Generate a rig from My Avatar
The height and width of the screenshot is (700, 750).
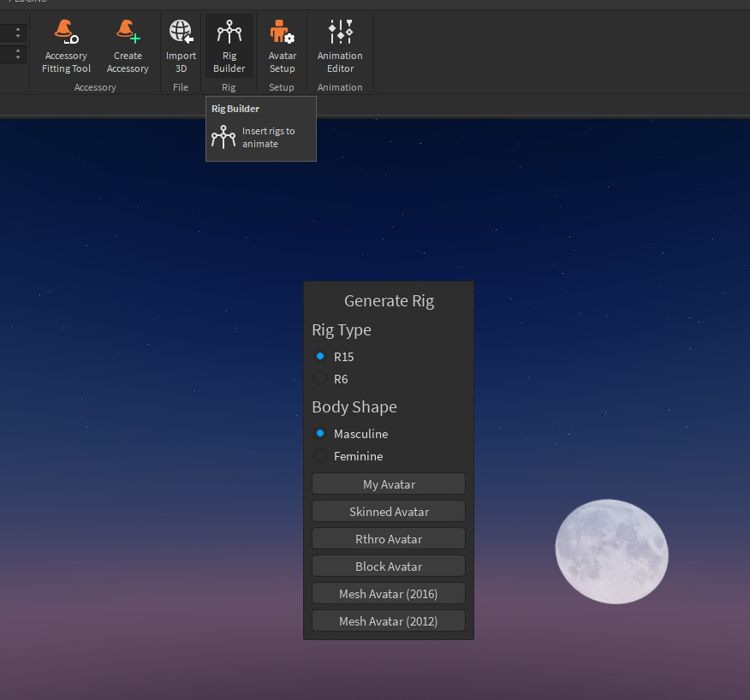[388, 483]
